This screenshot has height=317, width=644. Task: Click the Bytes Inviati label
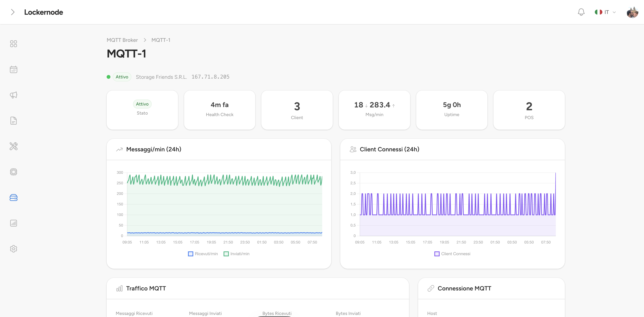348,313
